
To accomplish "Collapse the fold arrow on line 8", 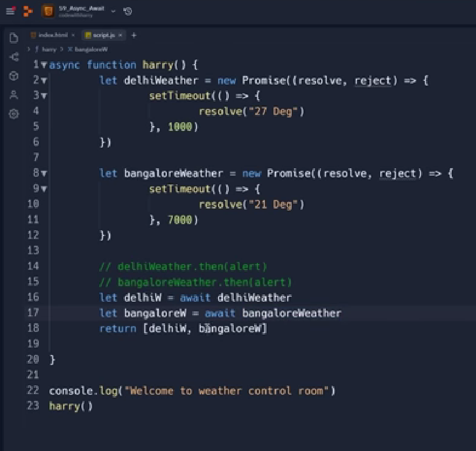I will coord(44,174).
